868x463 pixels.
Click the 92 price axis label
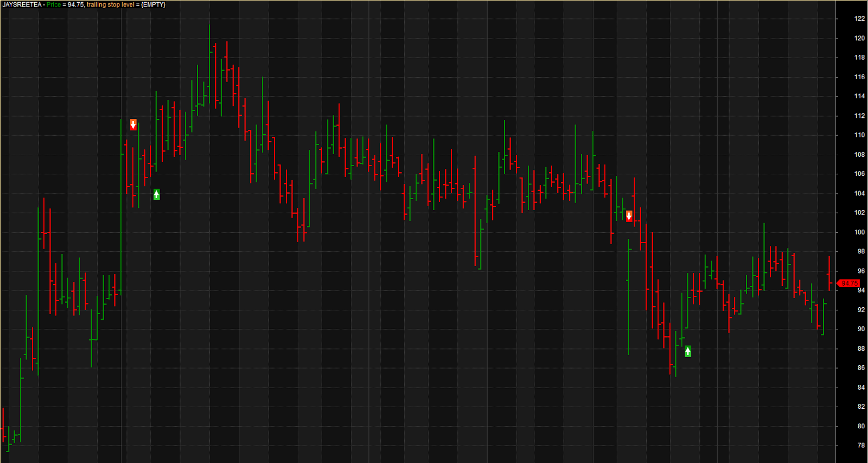[x=861, y=310]
